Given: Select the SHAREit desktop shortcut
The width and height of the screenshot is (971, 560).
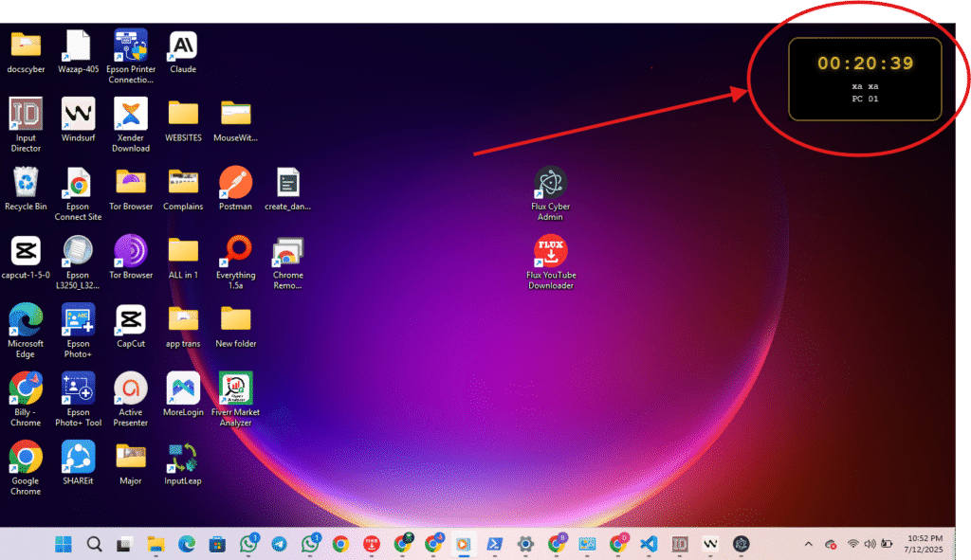Looking at the screenshot, I should 78,458.
